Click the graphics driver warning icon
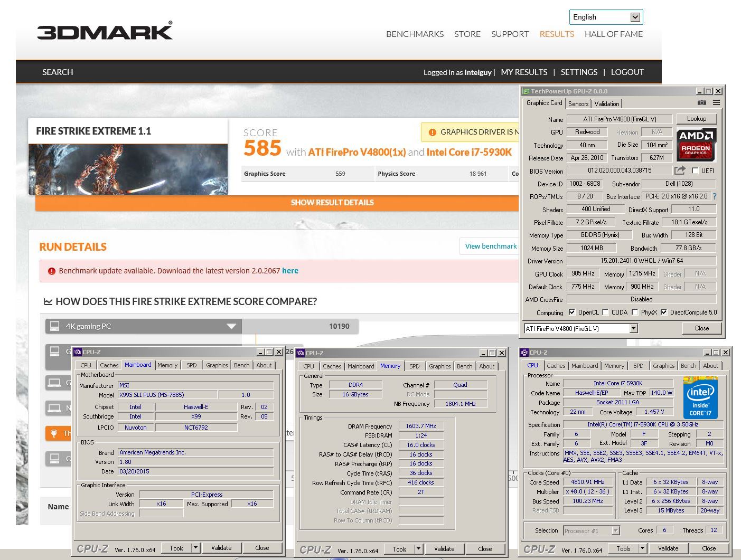Viewport: 741px width, 560px height. point(432,132)
